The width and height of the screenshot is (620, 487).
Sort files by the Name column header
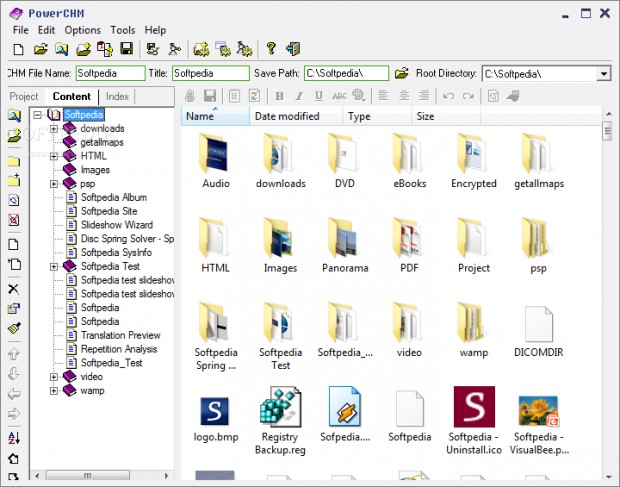(x=215, y=116)
